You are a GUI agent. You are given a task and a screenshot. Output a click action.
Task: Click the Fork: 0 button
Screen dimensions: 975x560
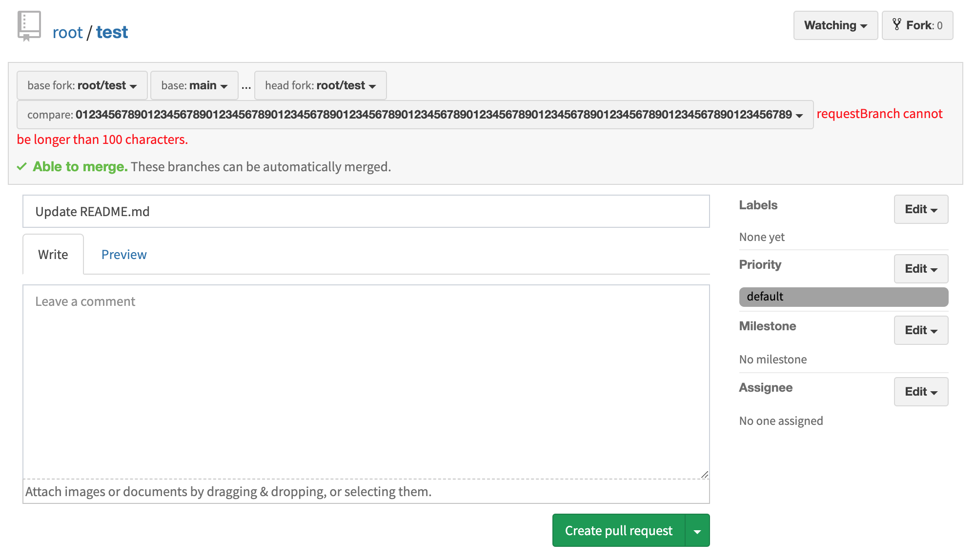[x=917, y=25]
